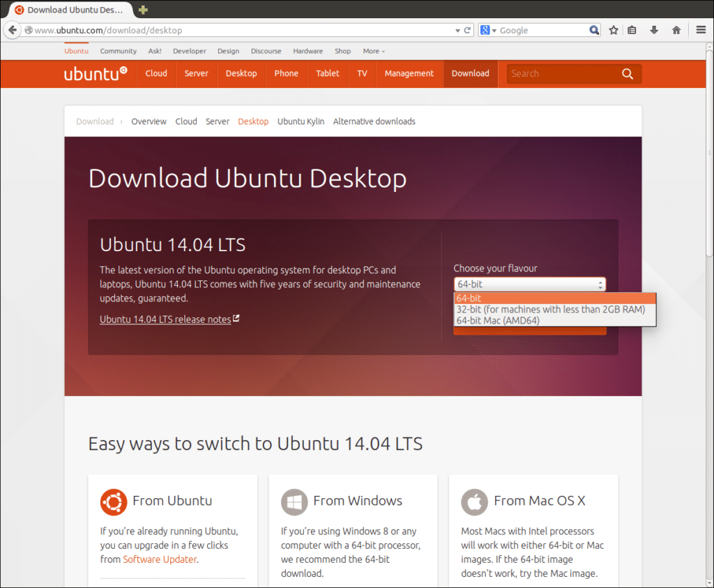This screenshot has height=588, width=714.
Task: Click the Choose your flavour combo box
Action: point(530,284)
